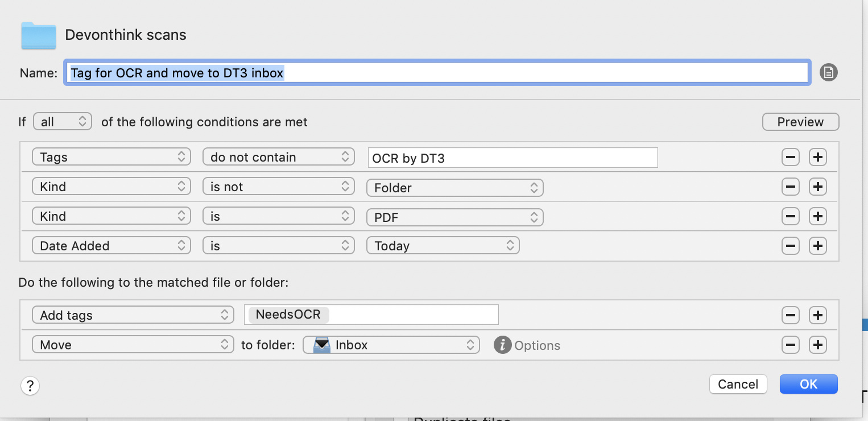Remove the Date Added condition row

(790, 246)
